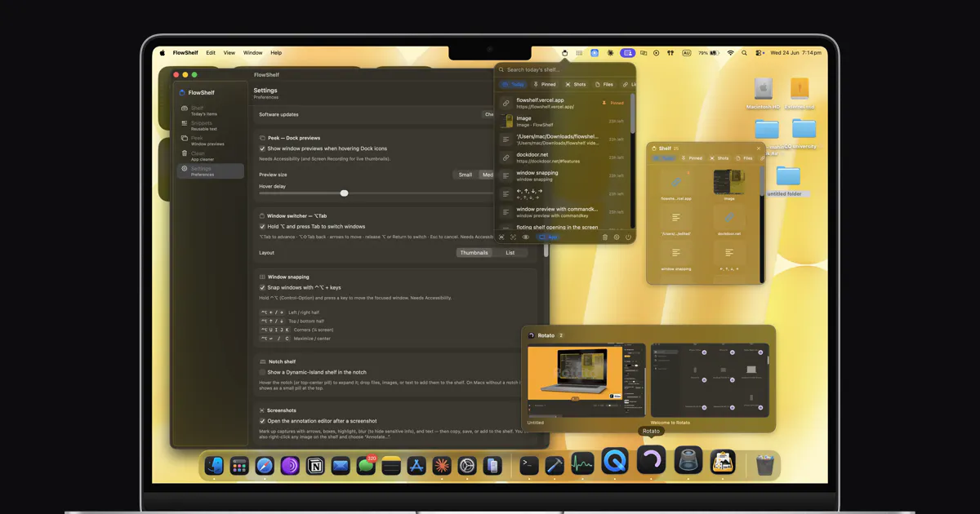Image resolution: width=980 pixels, height=514 pixels.
Task: Open Spotlight search in the menu bar
Action: (744, 53)
